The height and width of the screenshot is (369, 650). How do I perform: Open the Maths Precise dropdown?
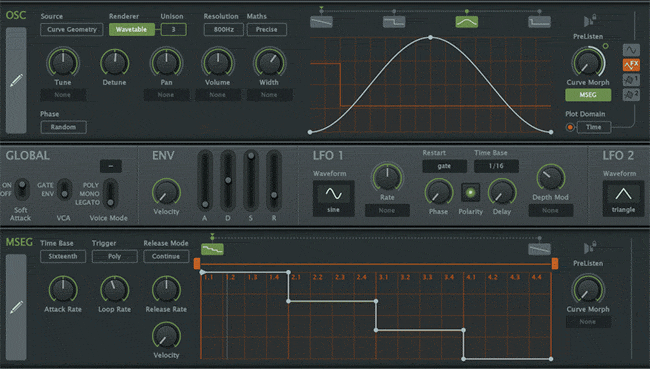click(x=267, y=29)
